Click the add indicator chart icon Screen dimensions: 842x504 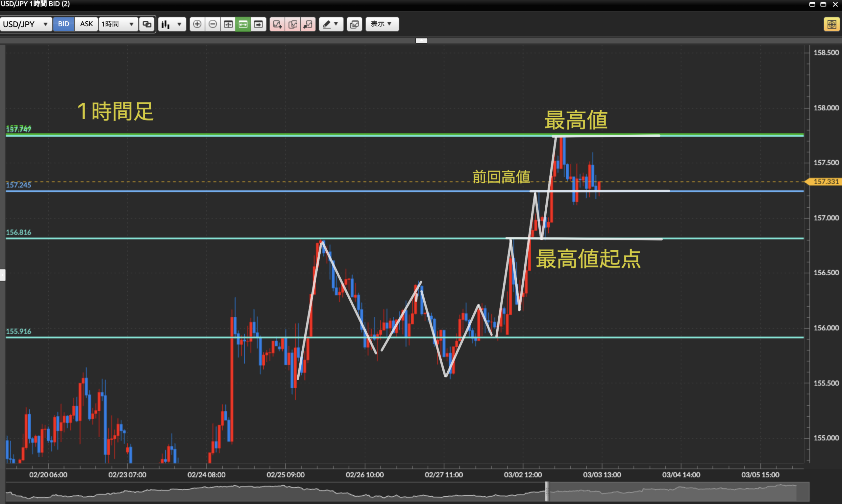(277, 24)
